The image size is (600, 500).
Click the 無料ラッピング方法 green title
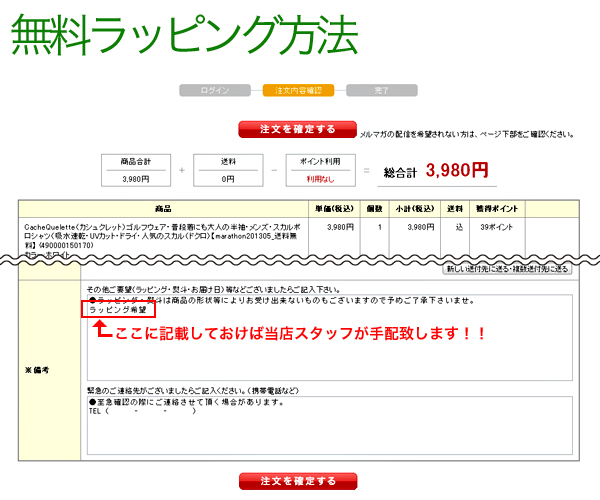pyautogui.click(x=185, y=35)
